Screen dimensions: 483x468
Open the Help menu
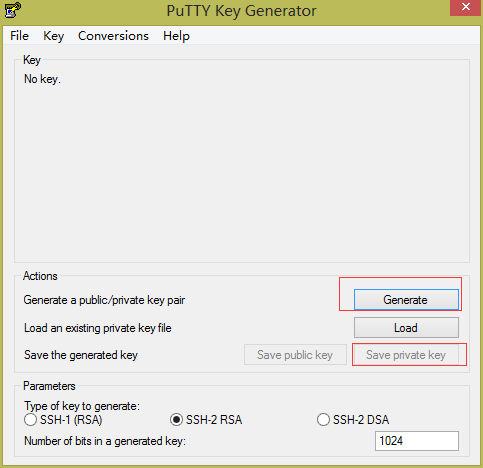coord(176,36)
